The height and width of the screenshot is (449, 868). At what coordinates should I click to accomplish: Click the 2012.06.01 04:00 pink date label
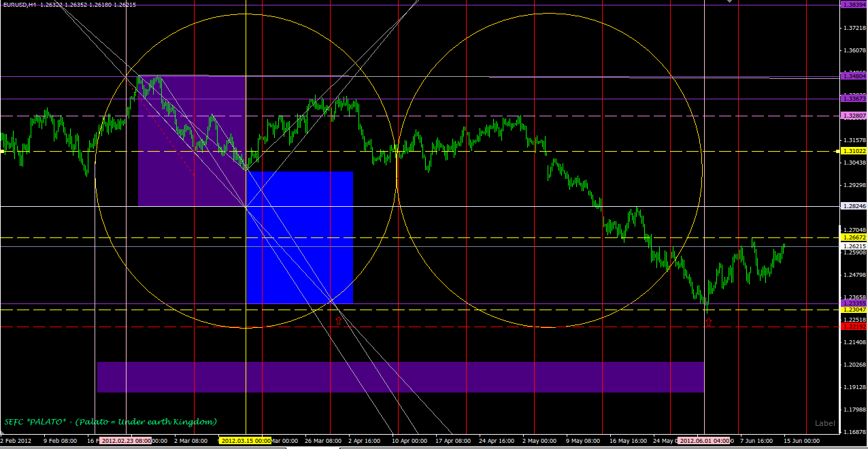(705, 441)
